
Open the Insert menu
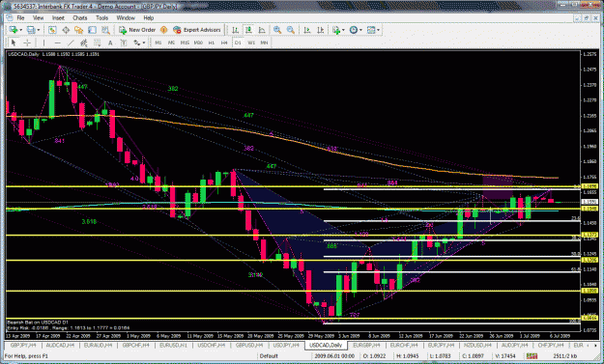(x=58, y=17)
